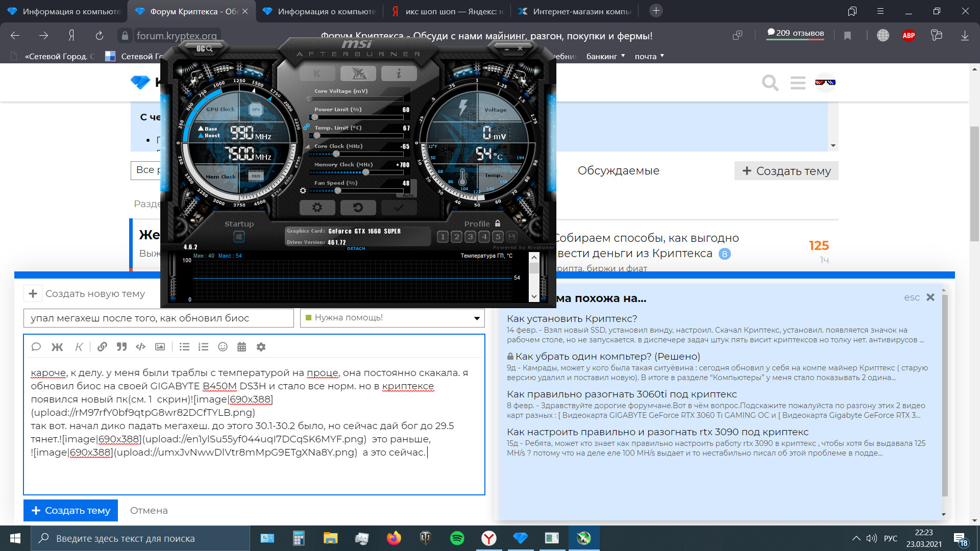Insert hyperlink with chain icon in editor
The height and width of the screenshot is (551, 980).
(x=102, y=347)
